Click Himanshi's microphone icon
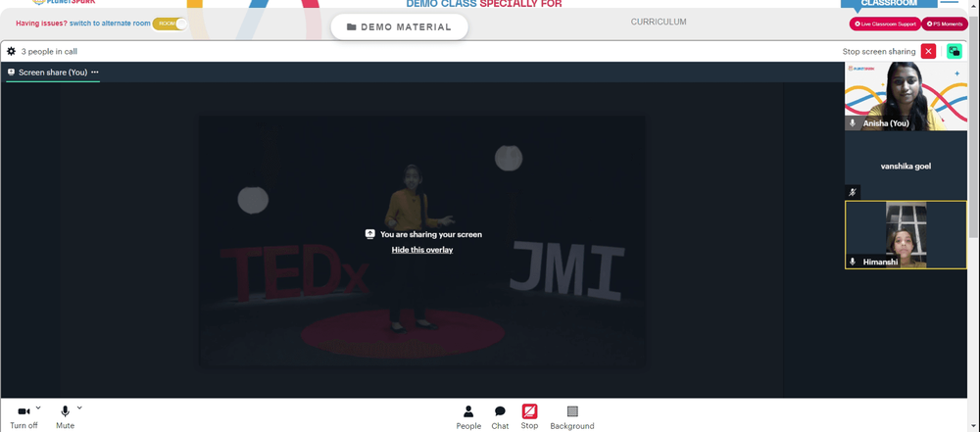Viewport: 980px width, 432px height. (852, 262)
